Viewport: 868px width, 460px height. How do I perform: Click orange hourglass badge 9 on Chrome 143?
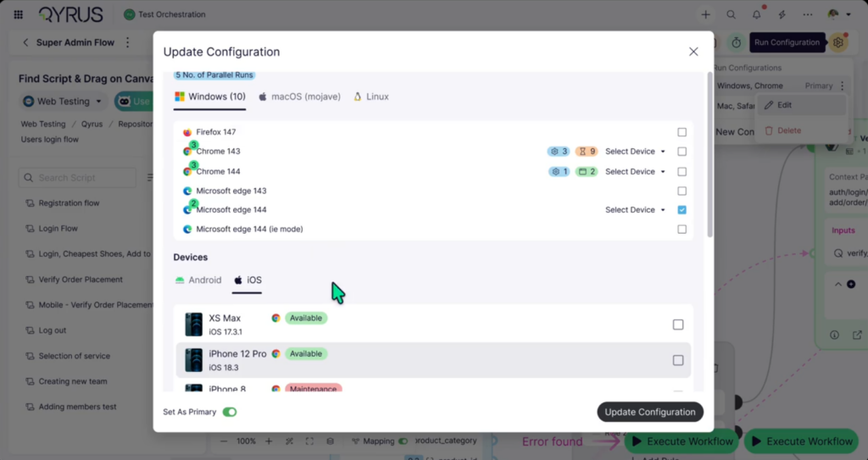tap(587, 151)
